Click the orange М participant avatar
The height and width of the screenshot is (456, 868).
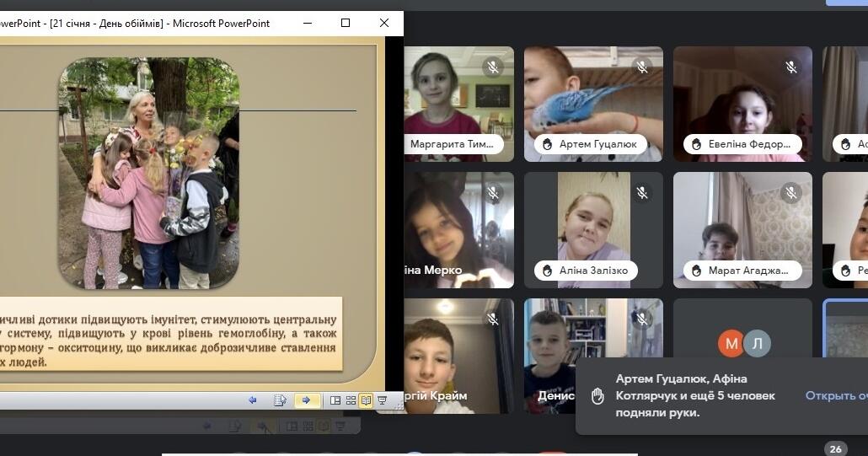pyautogui.click(x=731, y=344)
